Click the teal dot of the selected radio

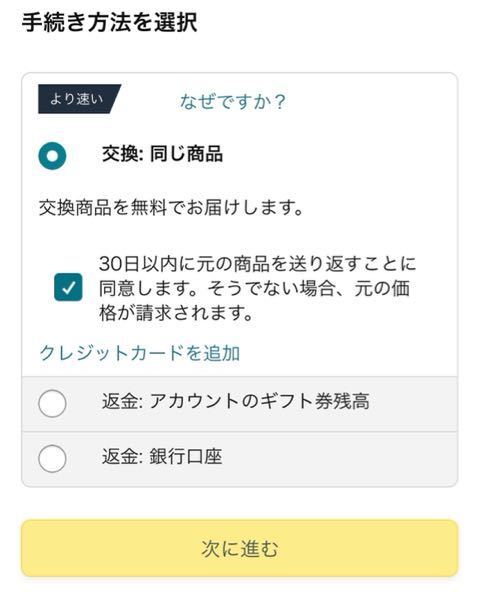pyautogui.click(x=52, y=156)
